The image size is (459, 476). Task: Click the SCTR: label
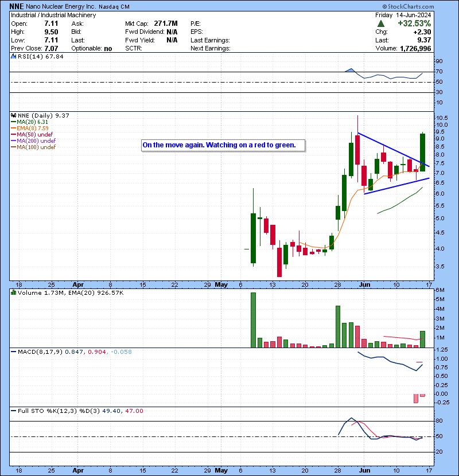tap(133, 49)
